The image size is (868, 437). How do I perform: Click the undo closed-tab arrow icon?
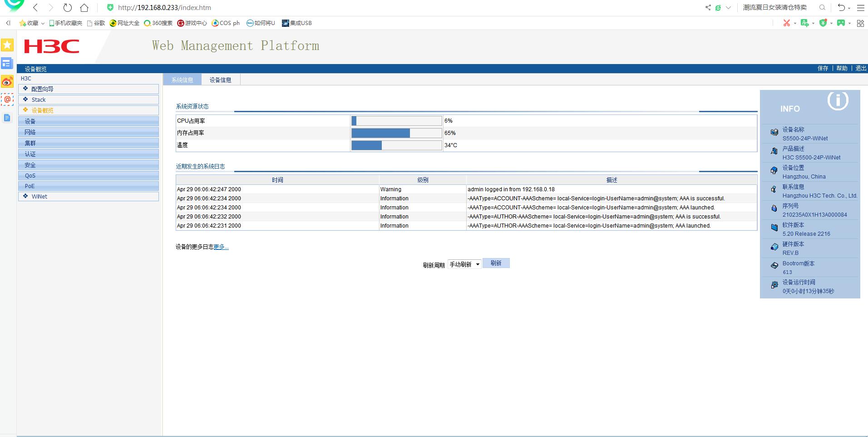pos(841,7)
